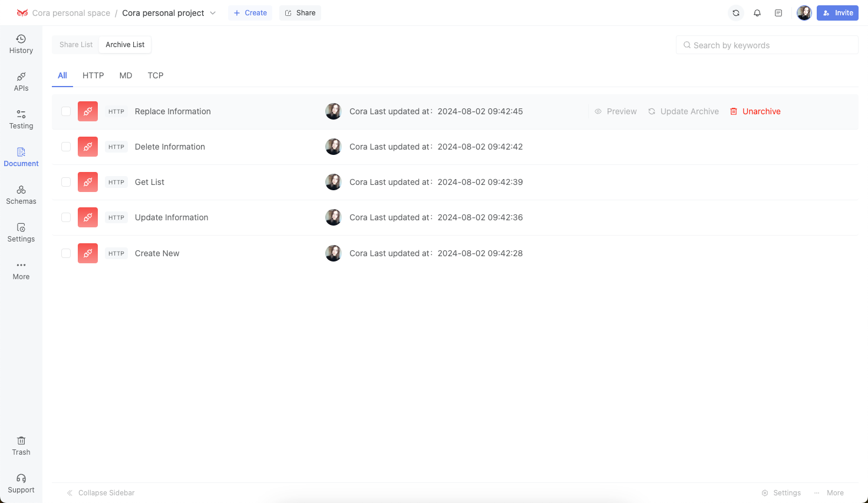This screenshot has height=503, width=868.
Task: Click the red API icon for Replace Information
Action: coord(88,111)
